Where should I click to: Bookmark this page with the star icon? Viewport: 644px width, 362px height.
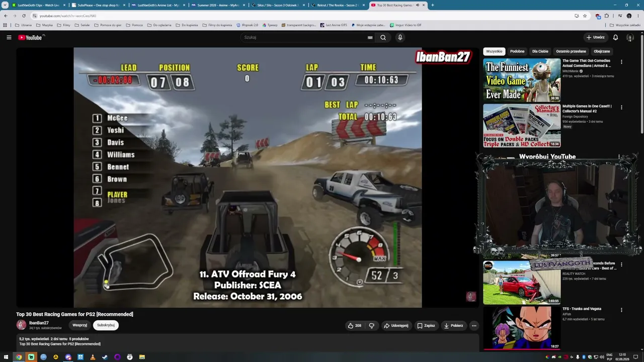point(585,16)
